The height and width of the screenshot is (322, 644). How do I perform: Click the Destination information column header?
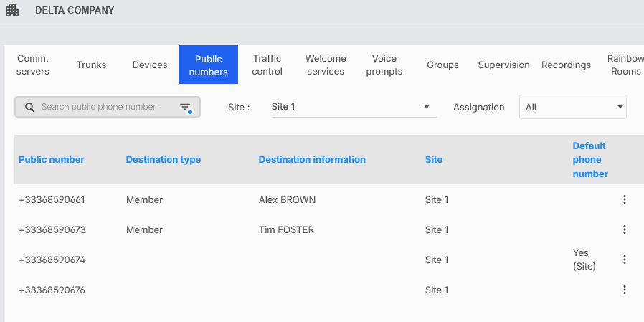(x=312, y=160)
